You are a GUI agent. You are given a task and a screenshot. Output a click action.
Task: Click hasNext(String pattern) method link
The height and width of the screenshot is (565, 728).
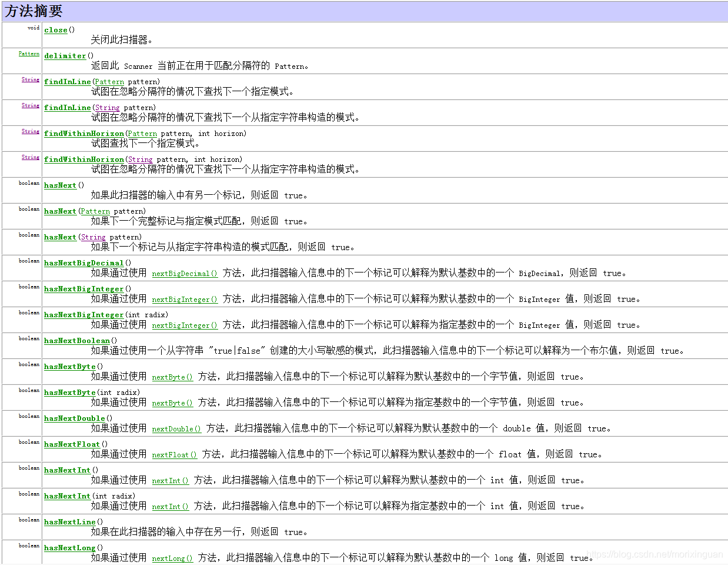[x=59, y=237]
